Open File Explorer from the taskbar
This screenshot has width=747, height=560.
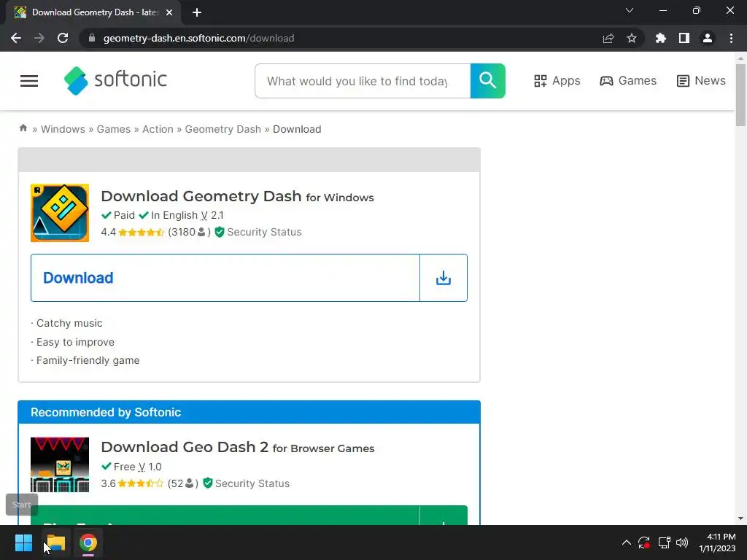click(x=55, y=542)
